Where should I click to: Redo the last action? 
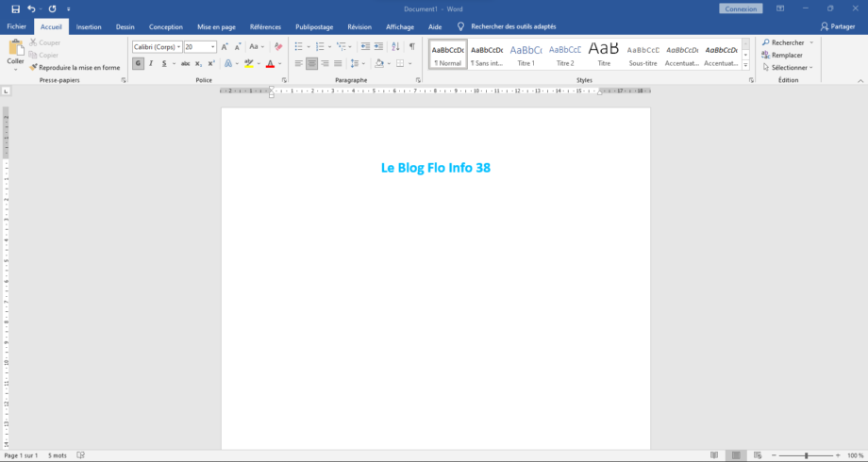[52, 8]
